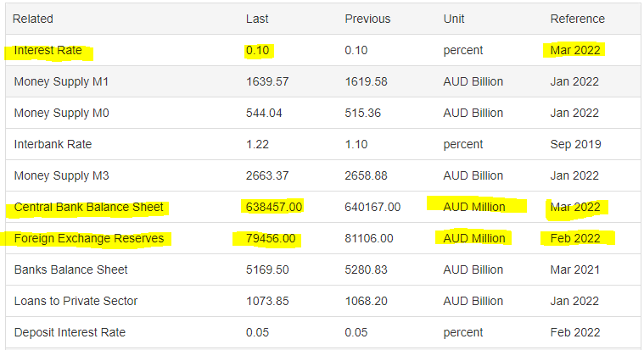
Task: Click the highlighted 0.10 Last value
Action: coord(258,51)
